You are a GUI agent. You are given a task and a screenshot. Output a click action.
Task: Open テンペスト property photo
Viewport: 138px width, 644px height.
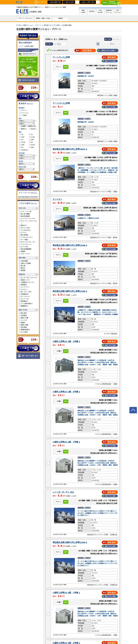(64, 223)
